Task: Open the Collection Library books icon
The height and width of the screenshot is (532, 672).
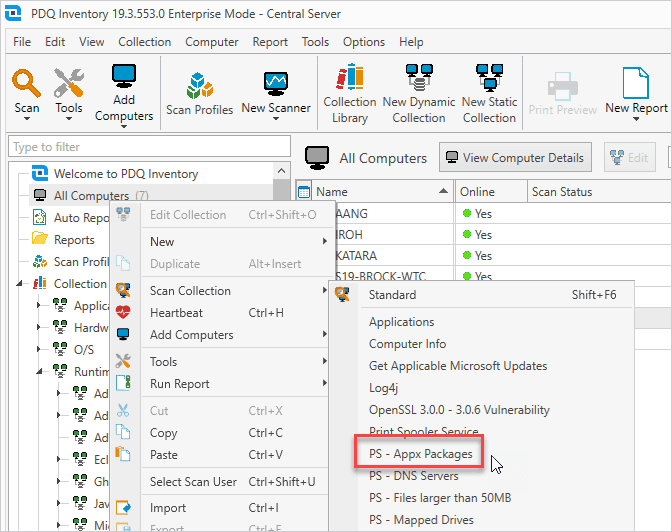Action: click(x=350, y=77)
